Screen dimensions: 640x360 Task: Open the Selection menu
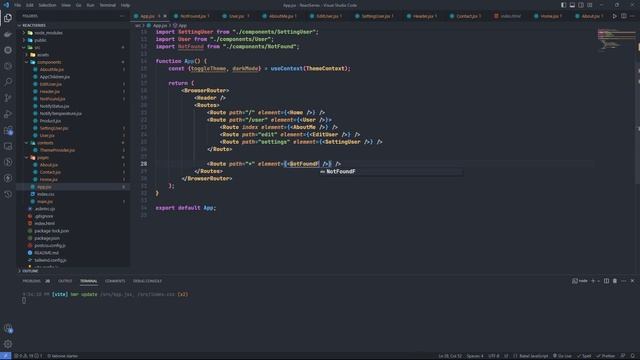47,5
